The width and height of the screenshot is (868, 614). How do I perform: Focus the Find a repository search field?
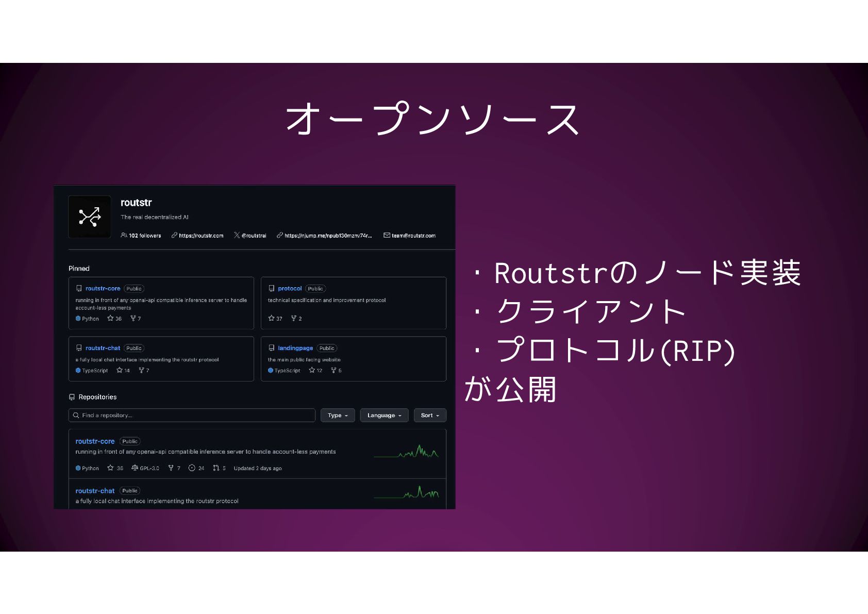click(x=192, y=416)
